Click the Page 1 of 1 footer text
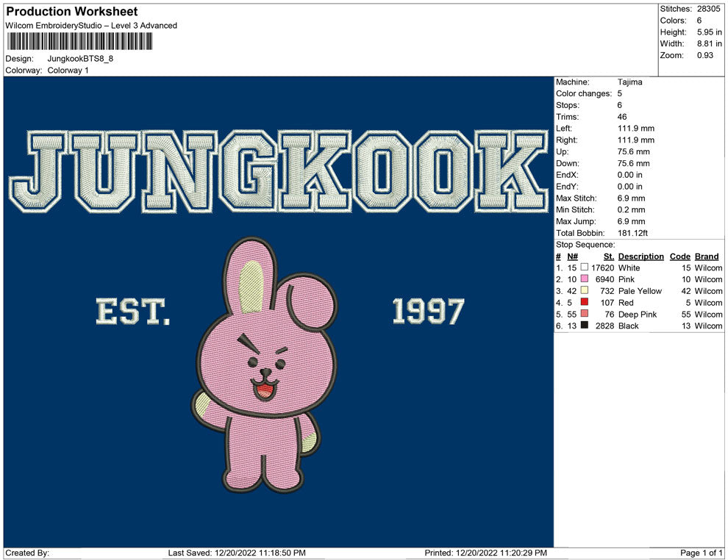The image size is (728, 560). tap(701, 553)
